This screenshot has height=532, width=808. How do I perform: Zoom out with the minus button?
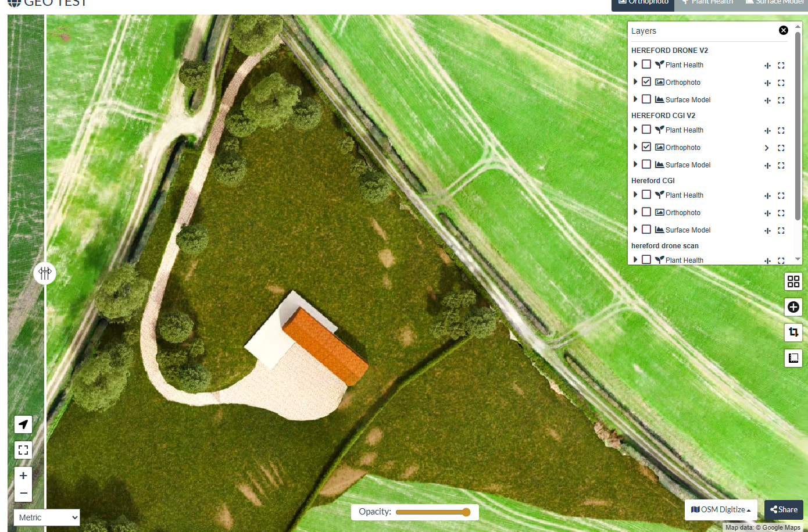point(23,494)
